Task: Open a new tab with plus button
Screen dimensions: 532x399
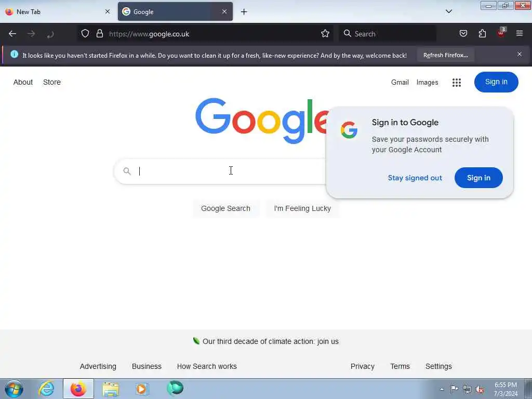Action: (244, 12)
